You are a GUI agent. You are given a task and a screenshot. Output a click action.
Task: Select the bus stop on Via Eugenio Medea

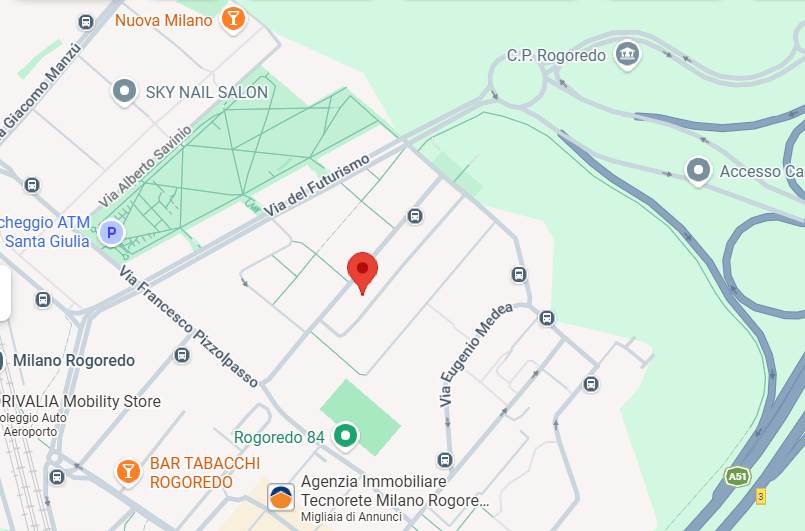tap(547, 318)
